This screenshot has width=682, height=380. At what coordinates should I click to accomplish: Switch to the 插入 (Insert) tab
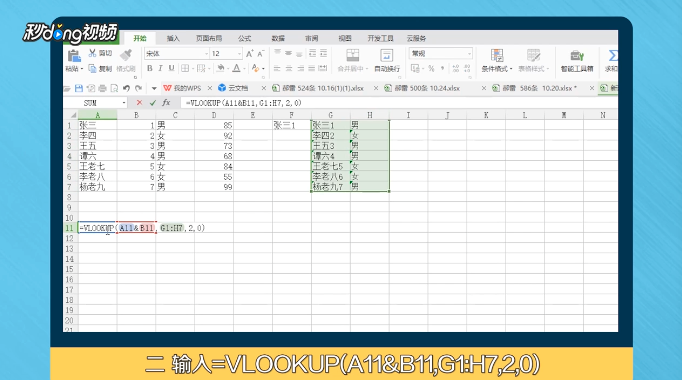(x=173, y=38)
